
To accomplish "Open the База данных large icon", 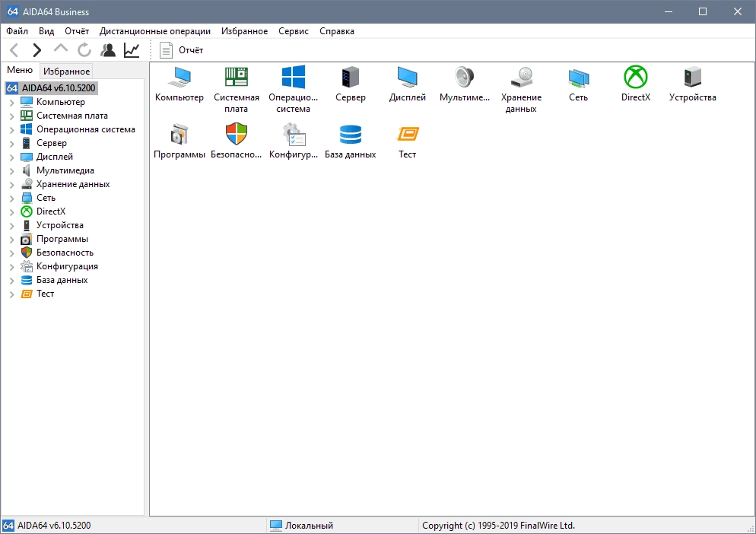I will click(x=351, y=135).
